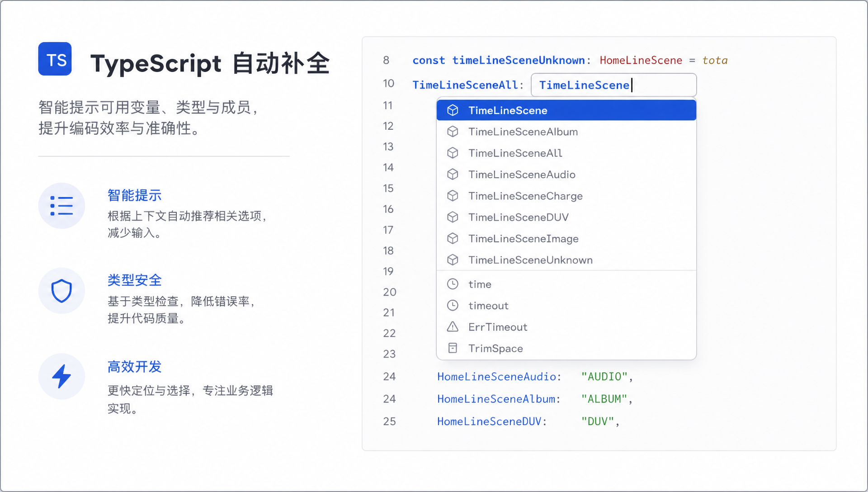Choose ErrTimeout from suggestions
The width and height of the screenshot is (868, 492).
566,326
